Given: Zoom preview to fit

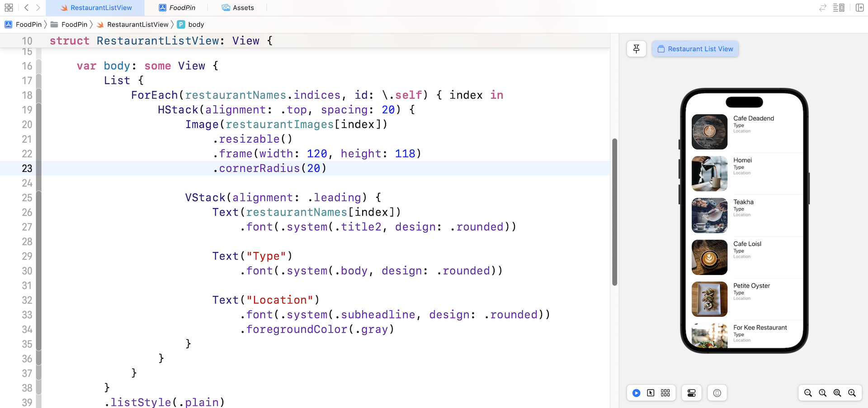Looking at the screenshot, I should click(x=837, y=393).
